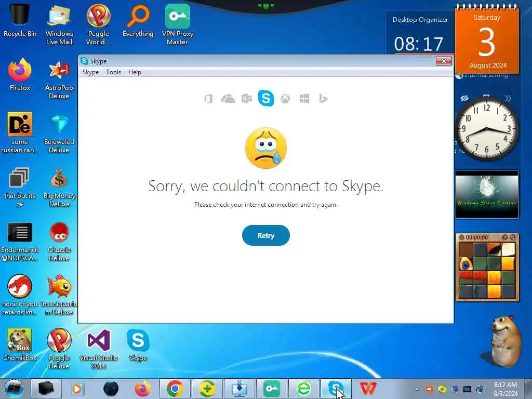The image size is (532, 399).
Task: Open the download monitor taskbar icon
Action: pyautogui.click(x=239, y=389)
